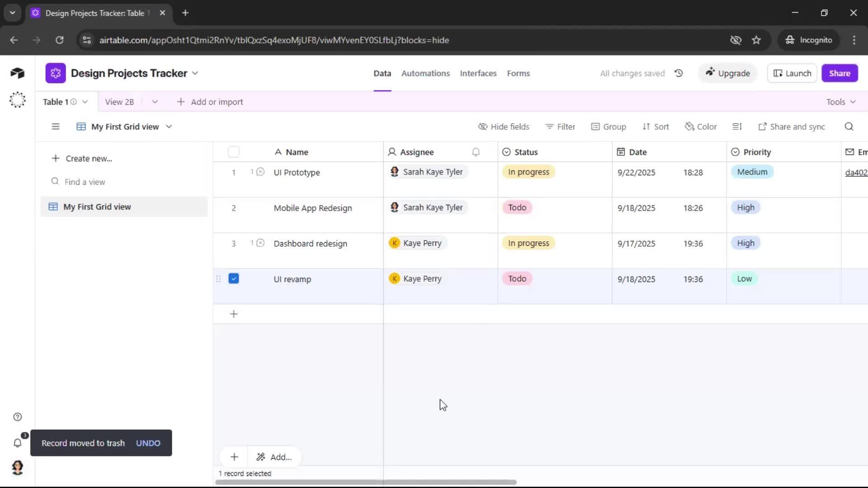The width and height of the screenshot is (868, 488).
Task: Open Share and sync settings
Action: pyautogui.click(x=792, y=127)
